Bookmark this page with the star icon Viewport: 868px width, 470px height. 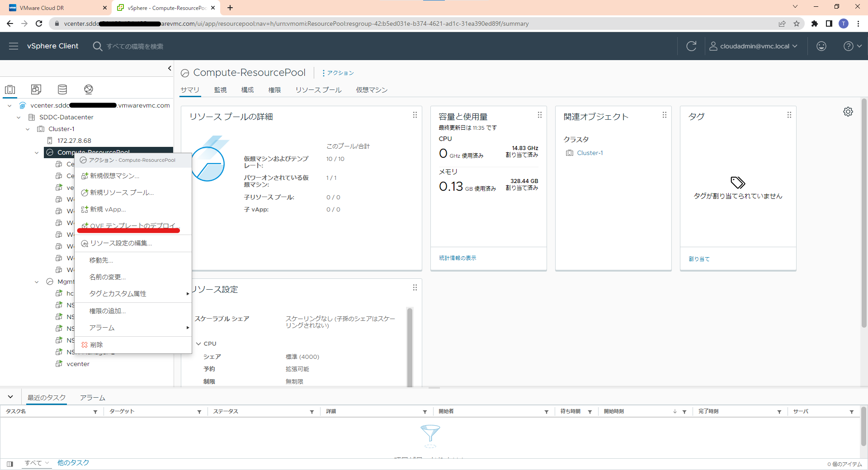click(x=797, y=23)
